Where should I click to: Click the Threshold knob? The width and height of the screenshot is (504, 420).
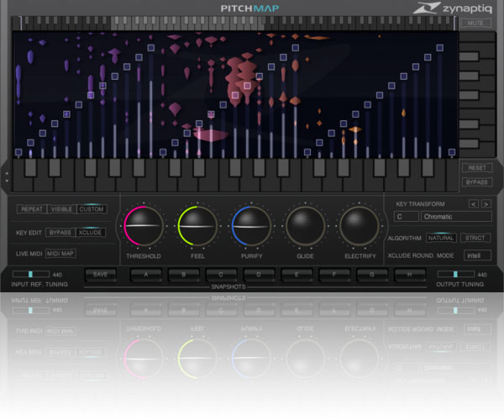pos(143,227)
